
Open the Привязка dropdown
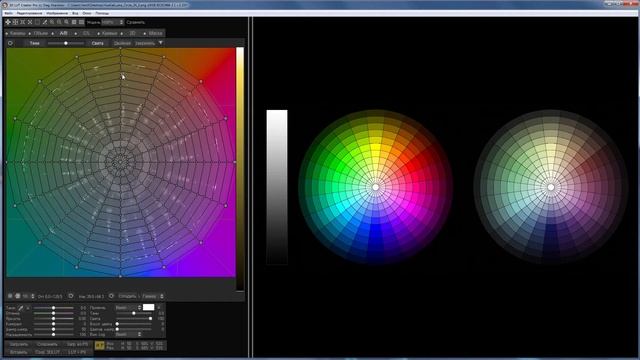click(129, 308)
